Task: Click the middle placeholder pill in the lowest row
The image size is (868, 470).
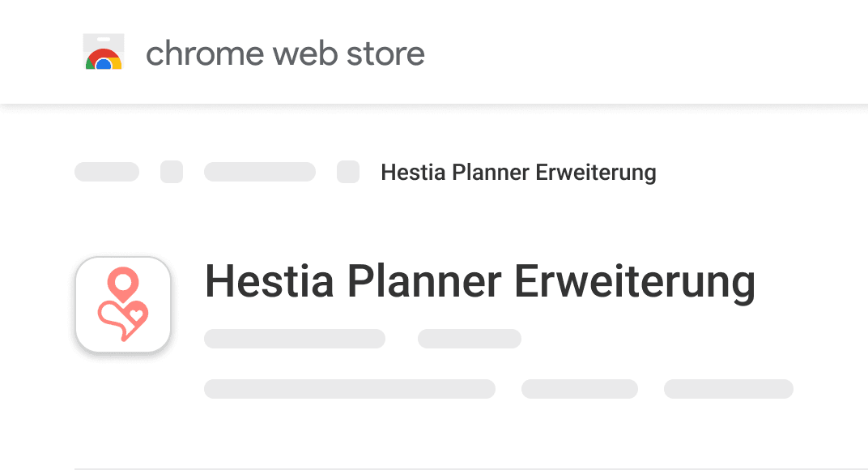Action: point(580,389)
